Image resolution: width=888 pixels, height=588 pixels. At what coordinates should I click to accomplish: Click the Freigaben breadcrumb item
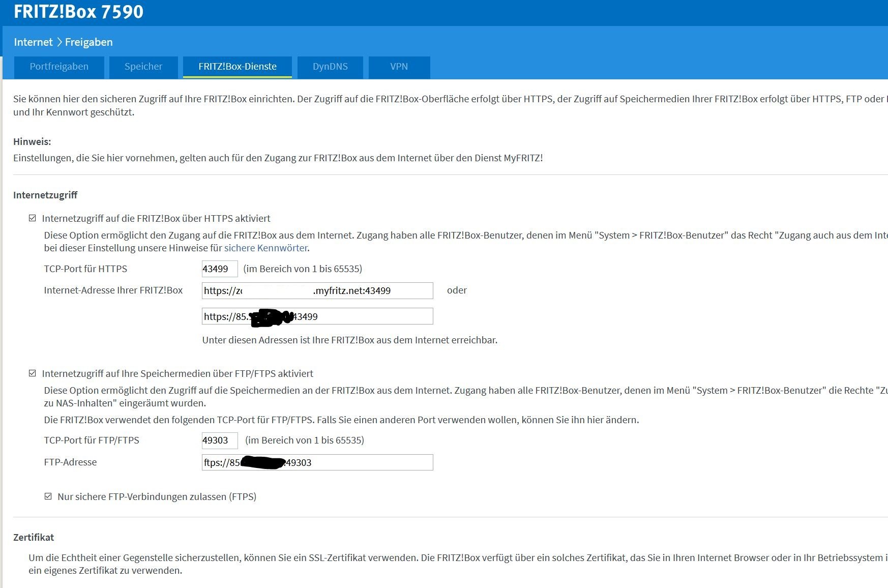click(89, 42)
